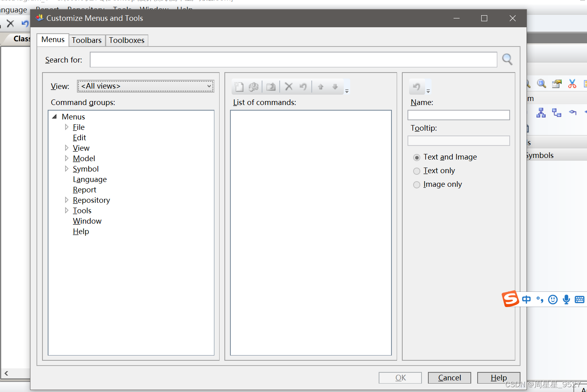This screenshot has width=587, height=392.
Task: Select the Text and Image radio button
Action: [x=417, y=158]
